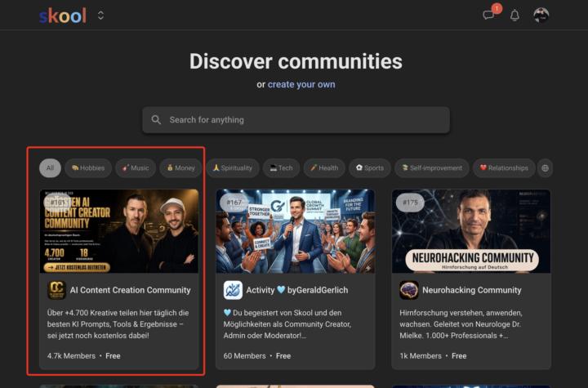Viewport: 588px width, 388px height.
Task: Select the Music category filter
Action: pyautogui.click(x=136, y=167)
